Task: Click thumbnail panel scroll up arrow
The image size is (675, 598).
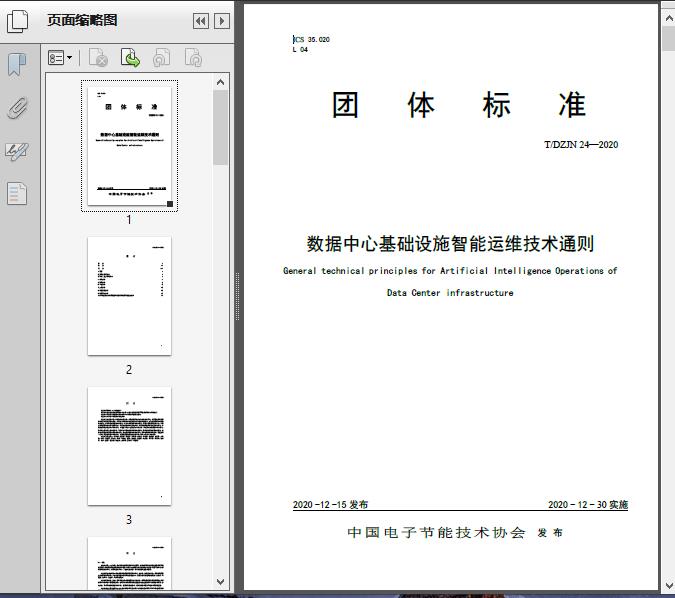Action: [220, 82]
